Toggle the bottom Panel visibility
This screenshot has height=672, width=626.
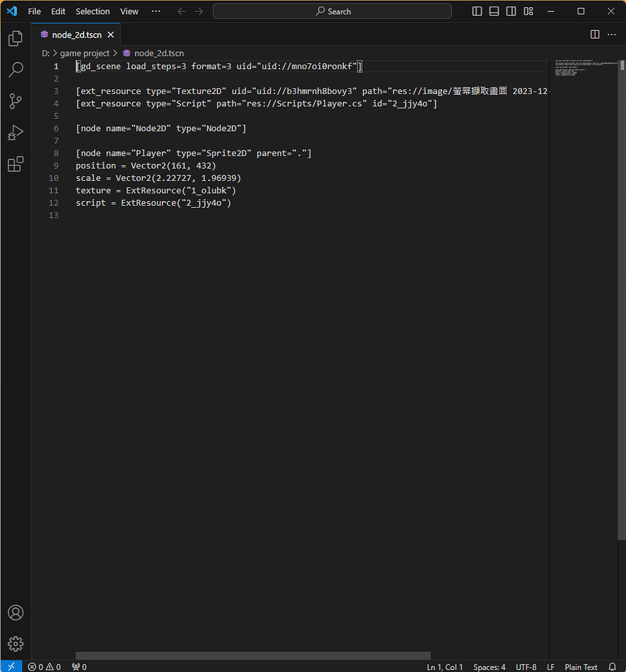[494, 11]
